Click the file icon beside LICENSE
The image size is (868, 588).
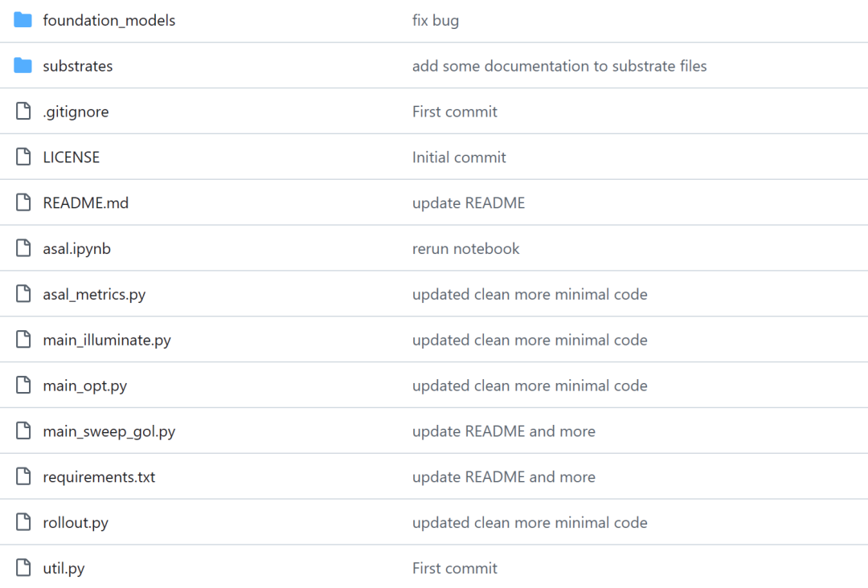[23, 157]
